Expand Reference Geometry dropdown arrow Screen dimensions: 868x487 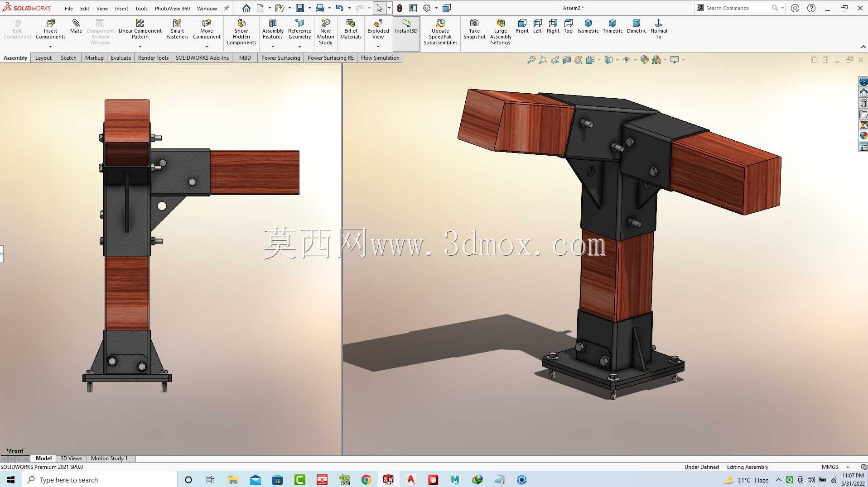[299, 47]
